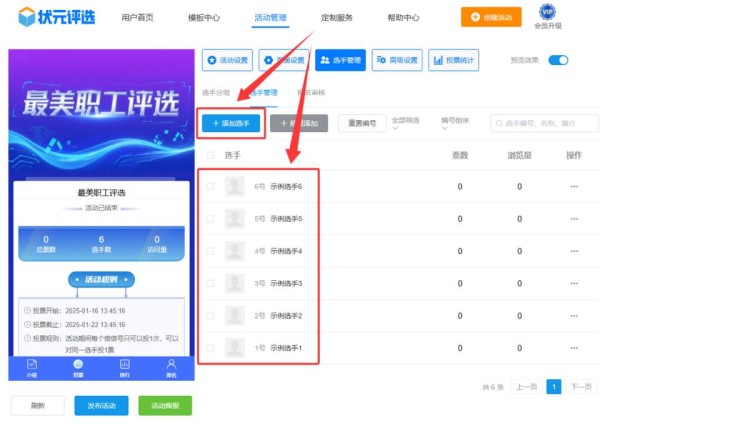Image resolution: width=750 pixels, height=426 pixels.
Task: Toggle the 预览效果 switch
Action: (x=558, y=60)
